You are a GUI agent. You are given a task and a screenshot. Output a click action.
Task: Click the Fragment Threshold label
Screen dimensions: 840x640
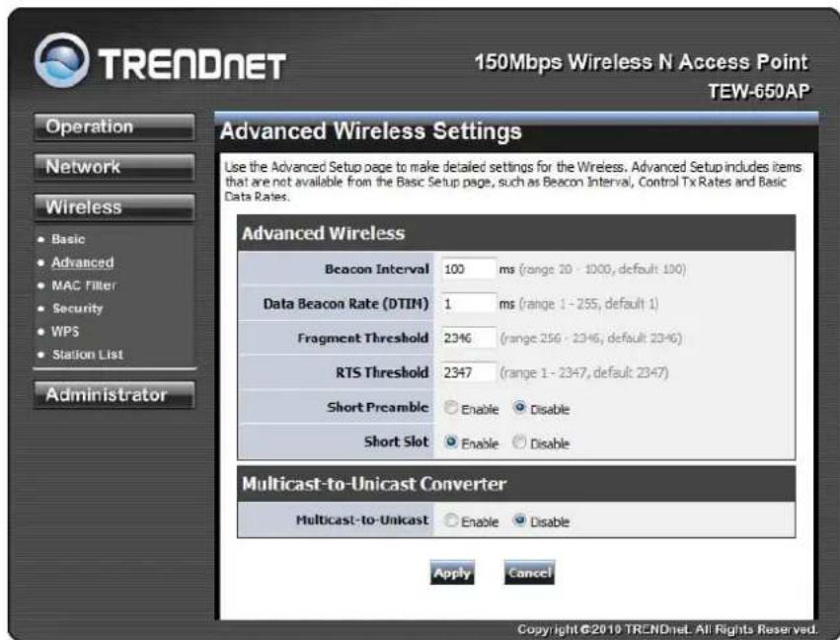tap(362, 338)
